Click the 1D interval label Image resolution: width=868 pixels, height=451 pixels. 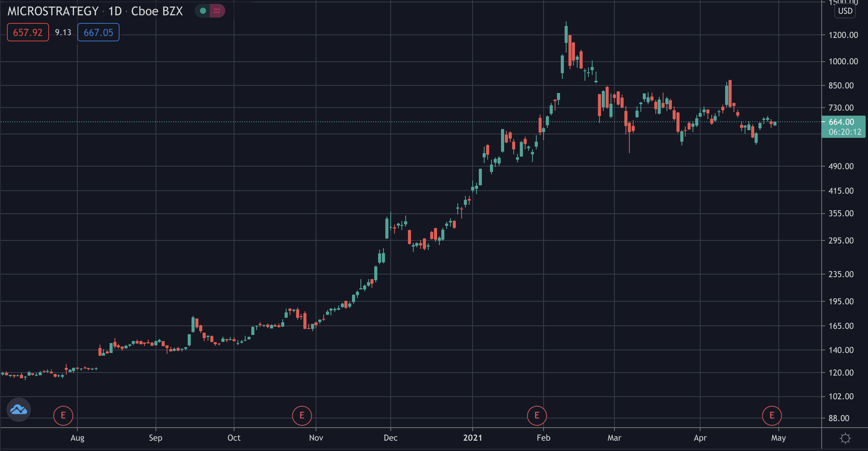click(115, 11)
